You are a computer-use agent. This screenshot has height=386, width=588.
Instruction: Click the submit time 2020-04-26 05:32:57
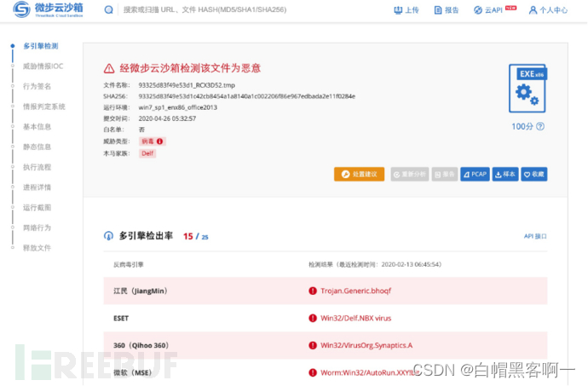pos(167,118)
